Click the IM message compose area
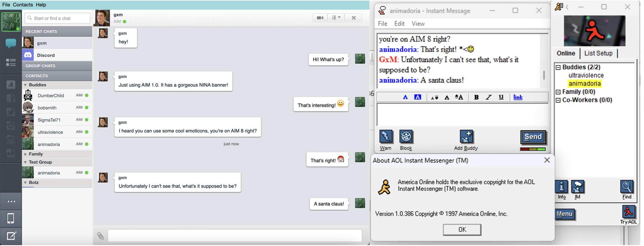Image resolution: width=644 pixels, height=246 pixels. (463, 115)
